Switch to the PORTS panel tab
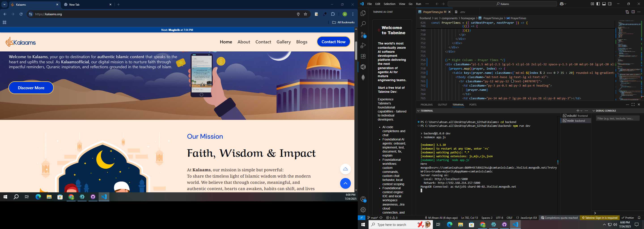 point(473,105)
